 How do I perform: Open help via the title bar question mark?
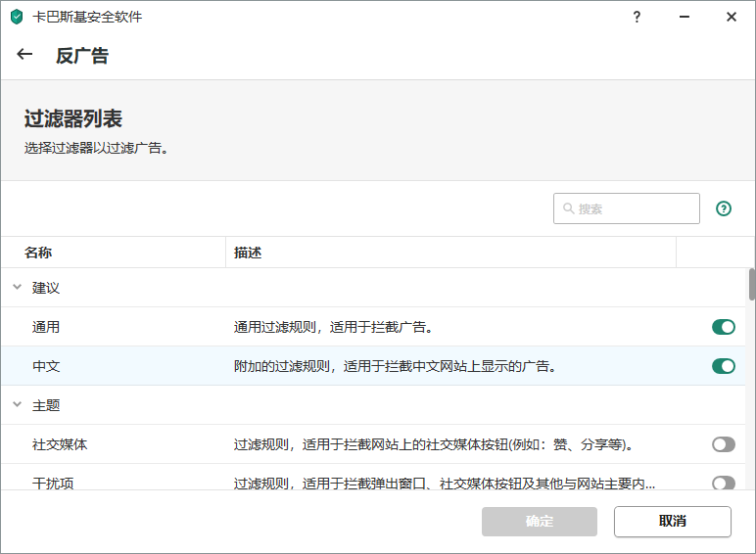coord(637,17)
